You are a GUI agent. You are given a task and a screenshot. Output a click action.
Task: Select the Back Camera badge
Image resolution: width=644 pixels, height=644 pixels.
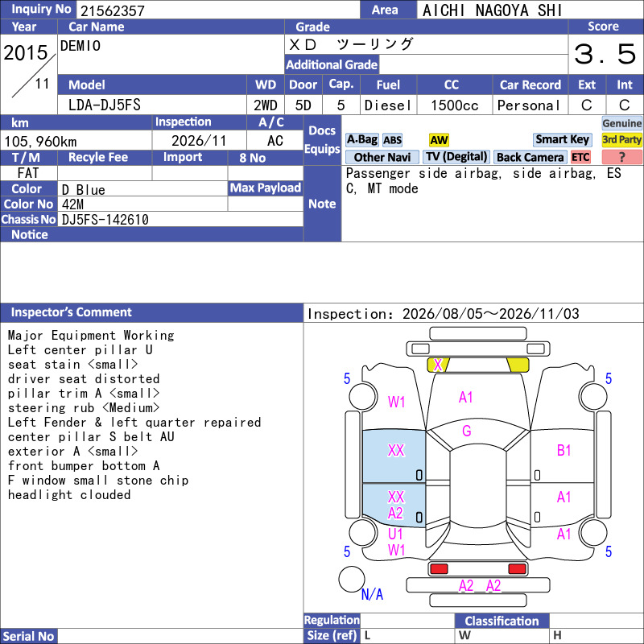[530, 157]
